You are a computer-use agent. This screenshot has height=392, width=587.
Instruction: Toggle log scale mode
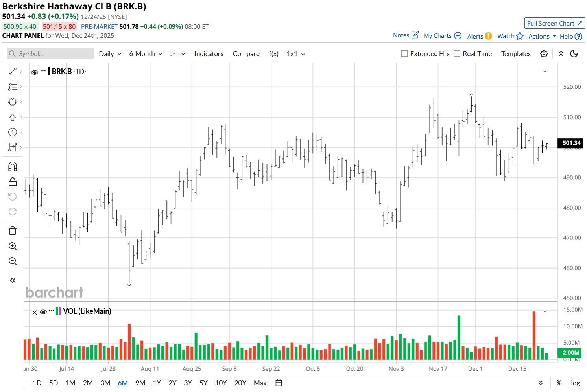575,383
